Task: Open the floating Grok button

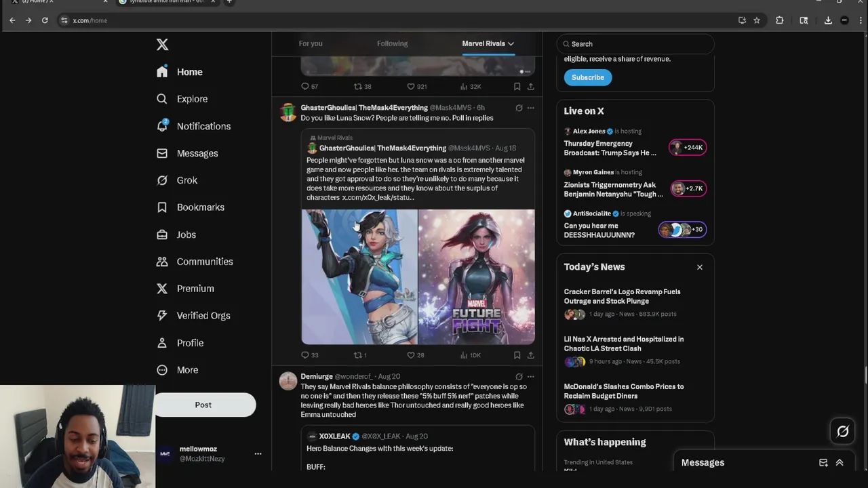Action: coord(843,431)
